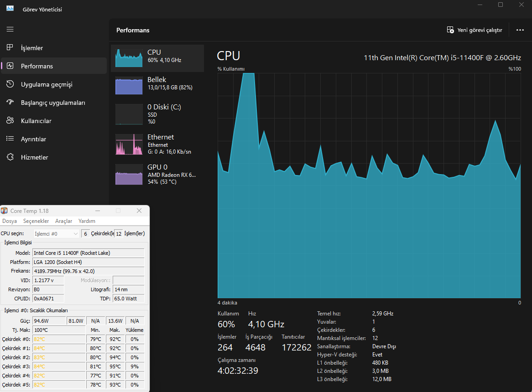The width and height of the screenshot is (532, 392).
Task: Open Dosya menu in Core Temp
Action: pos(10,221)
